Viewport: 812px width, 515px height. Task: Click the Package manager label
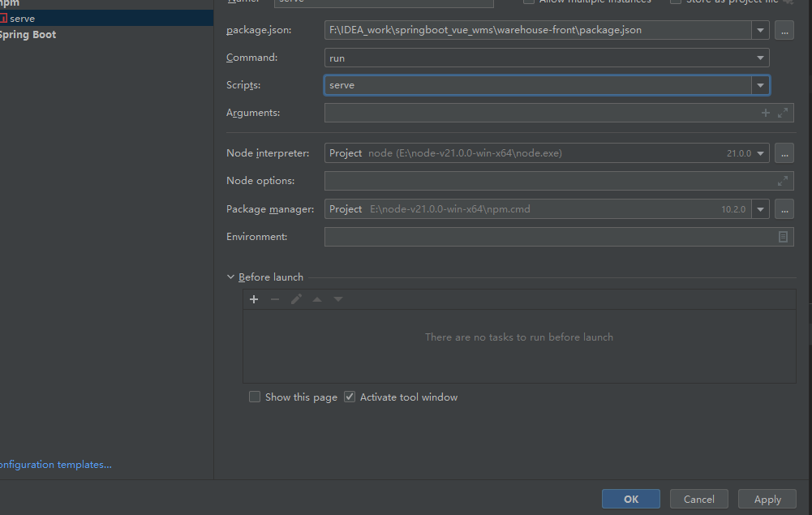pos(270,209)
